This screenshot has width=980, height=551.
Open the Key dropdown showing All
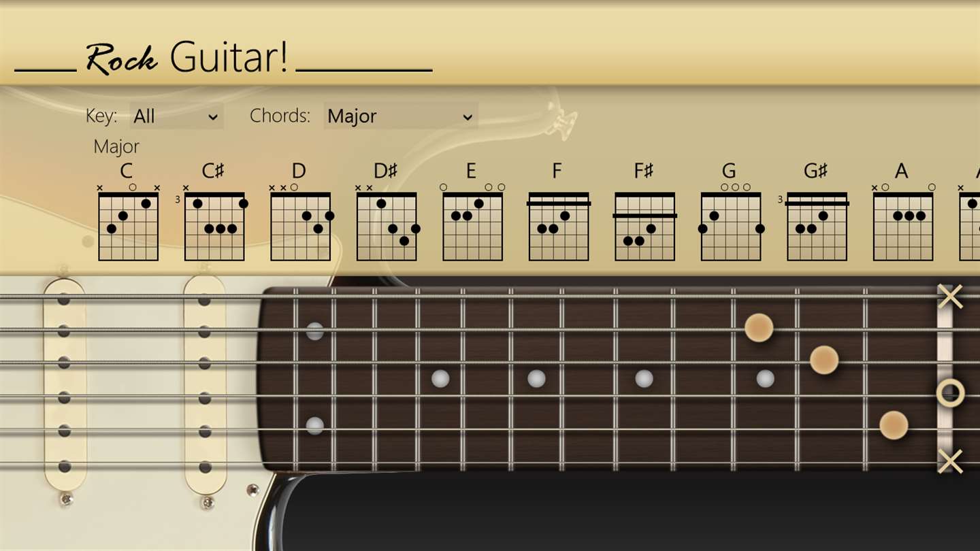(176, 116)
